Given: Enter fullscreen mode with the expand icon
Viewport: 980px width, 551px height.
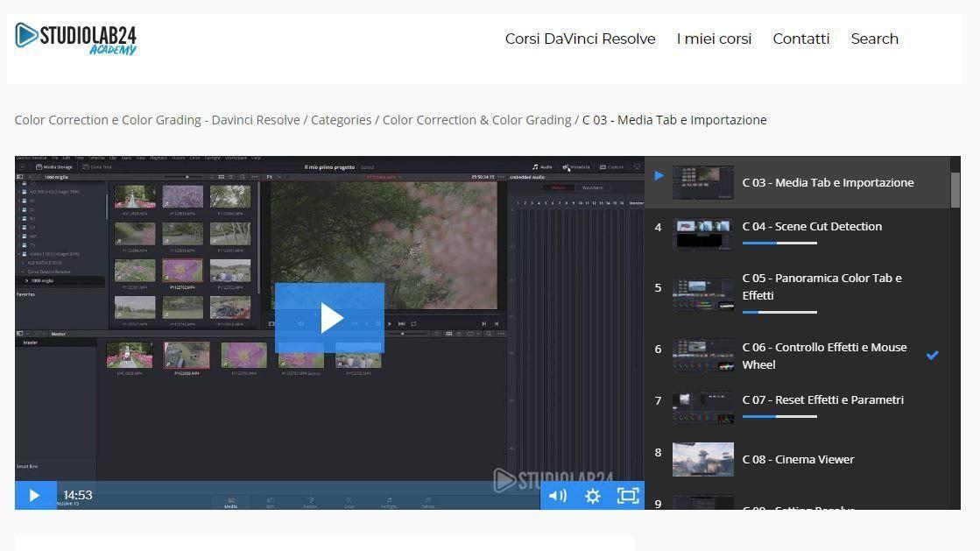Looking at the screenshot, I should 628,496.
